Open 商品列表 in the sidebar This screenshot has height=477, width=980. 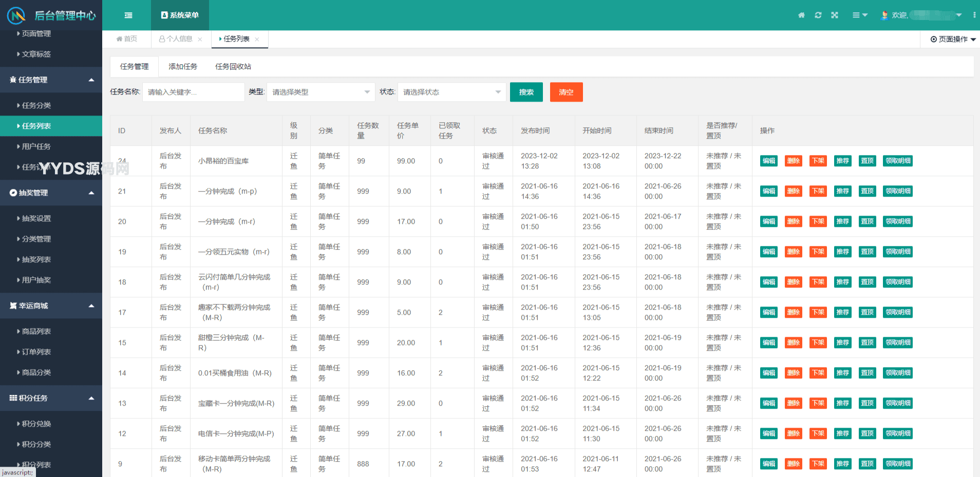51,331
